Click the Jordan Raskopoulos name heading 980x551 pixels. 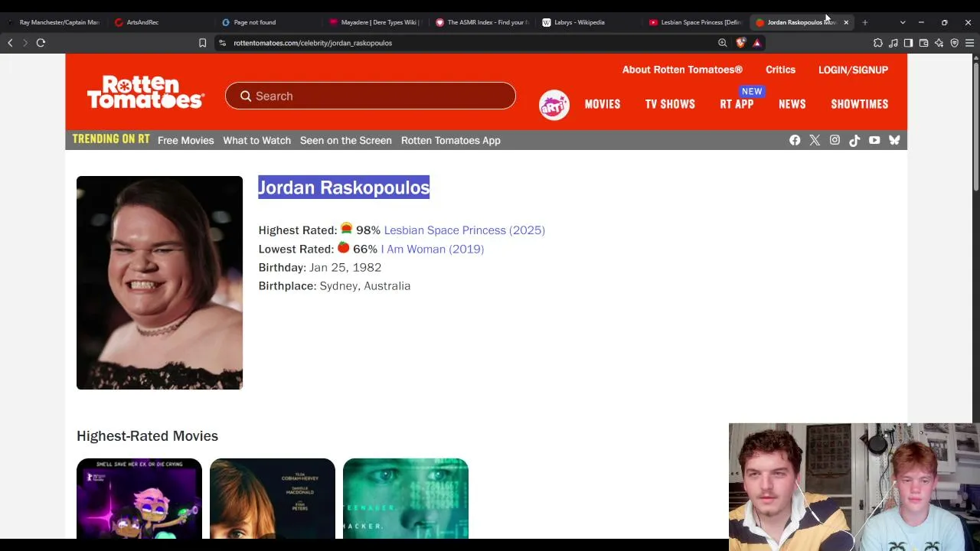[344, 187]
